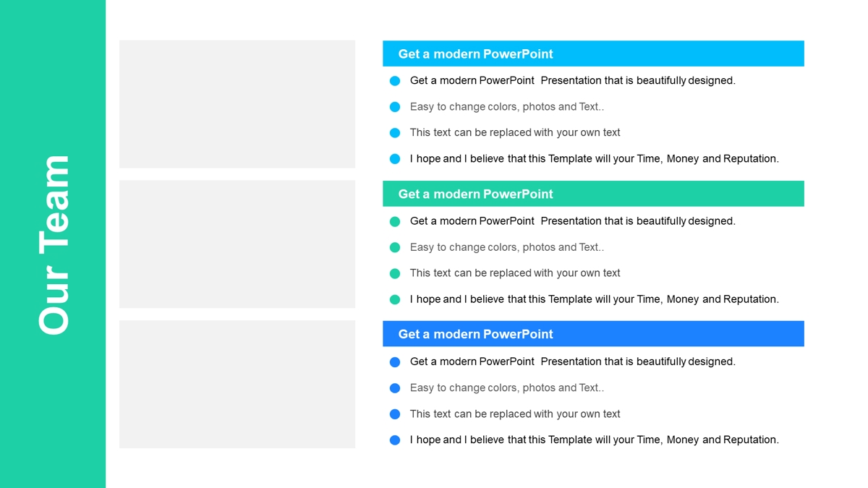The width and height of the screenshot is (868, 488).
Task: Click first green bullet dot in middle section
Action: [395, 221]
